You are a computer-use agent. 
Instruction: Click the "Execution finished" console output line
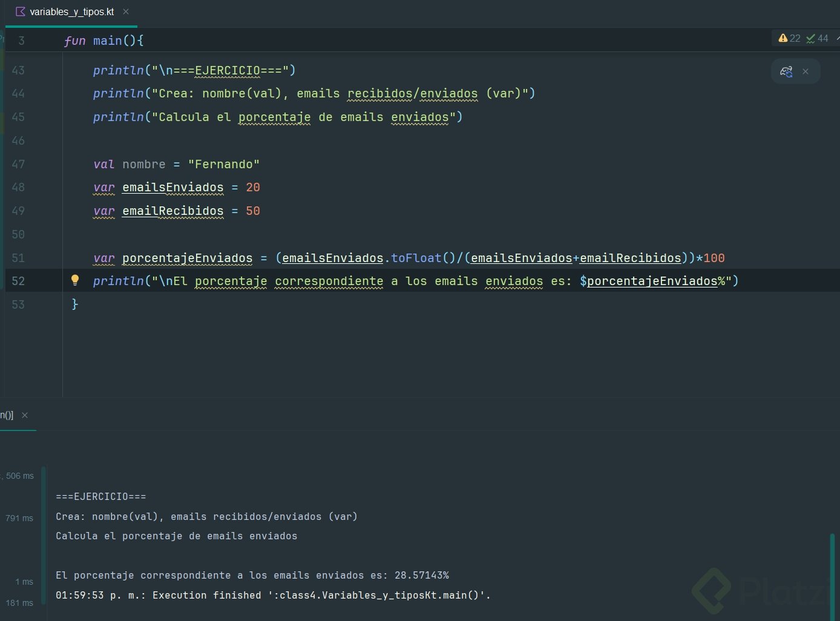click(272, 595)
